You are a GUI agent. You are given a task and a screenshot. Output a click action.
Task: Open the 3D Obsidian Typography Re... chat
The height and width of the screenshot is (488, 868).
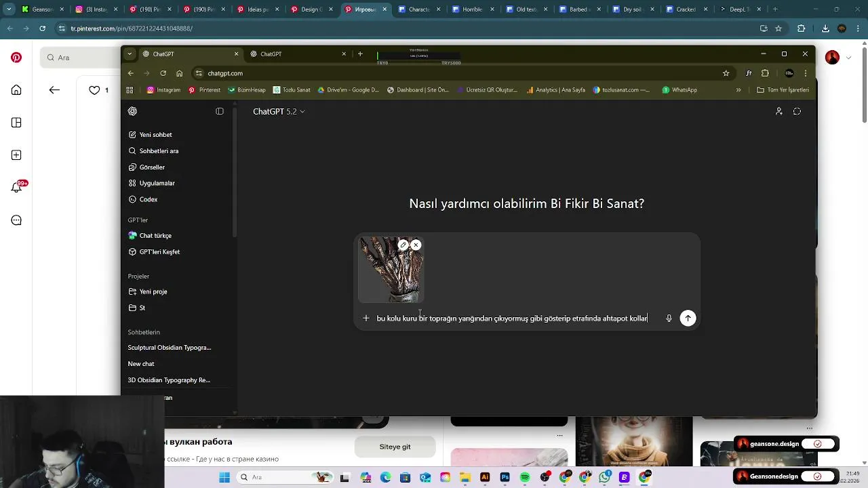tap(169, 380)
